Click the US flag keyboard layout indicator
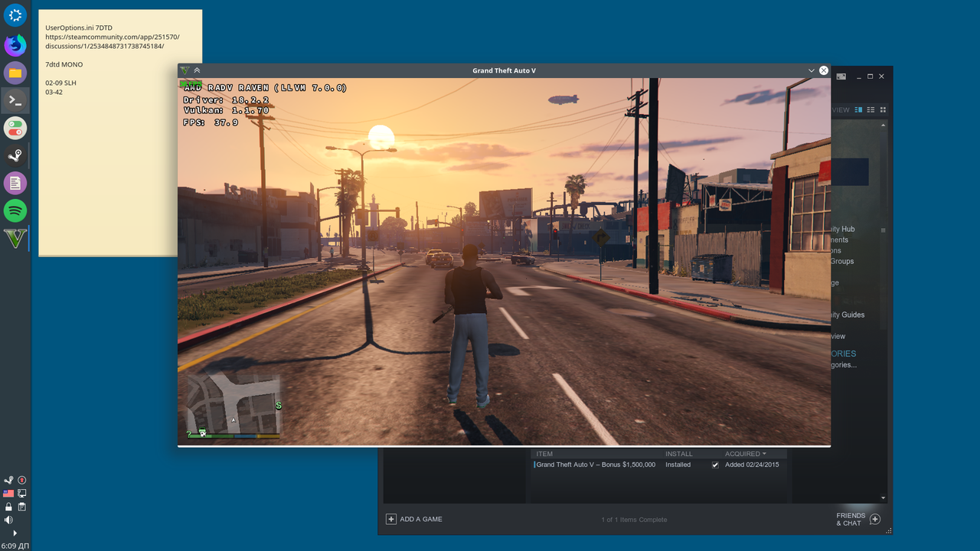980x551 pixels. click(8, 494)
